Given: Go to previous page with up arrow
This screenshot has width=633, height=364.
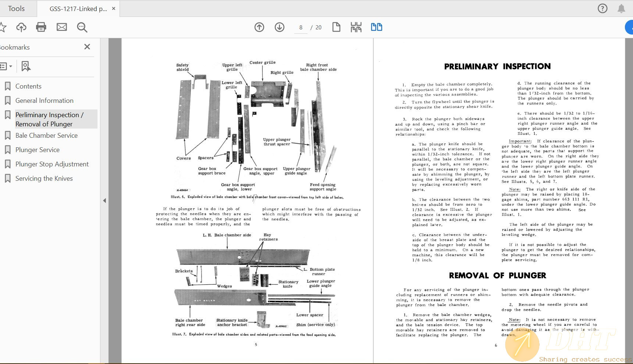Looking at the screenshot, I should coord(259,27).
